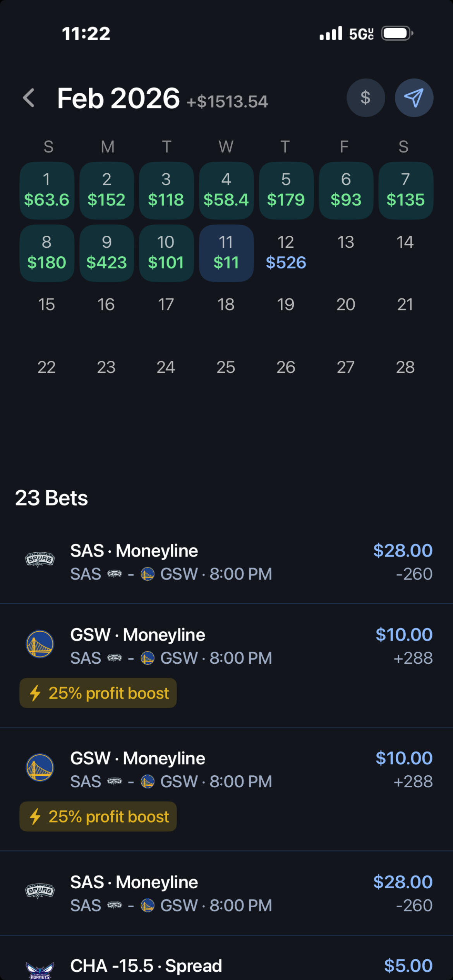Tap the back chevron beside Feb 2026
Viewport: 453px width, 980px height.
[29, 98]
